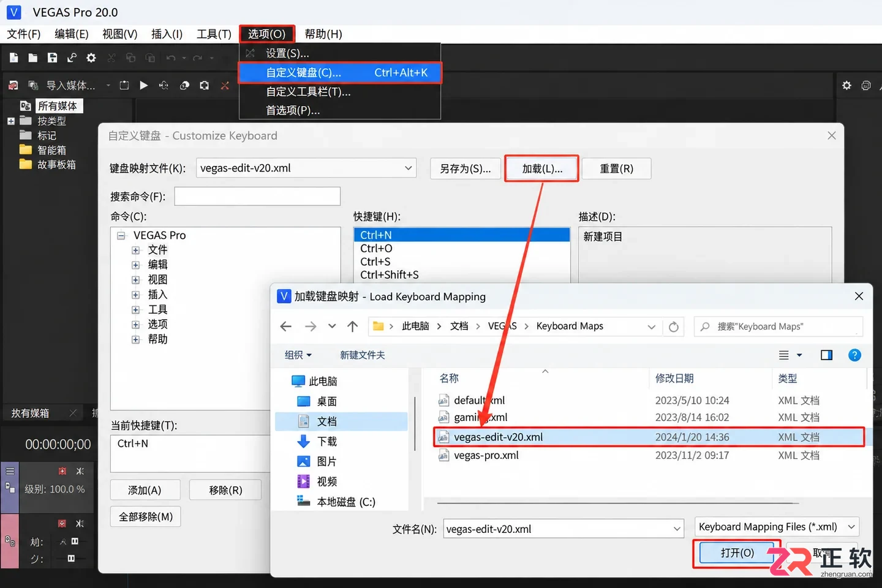Viewport: 882px width, 588px height.
Task: Collapse the VEGAS Pro command tree node
Action: coord(121,236)
